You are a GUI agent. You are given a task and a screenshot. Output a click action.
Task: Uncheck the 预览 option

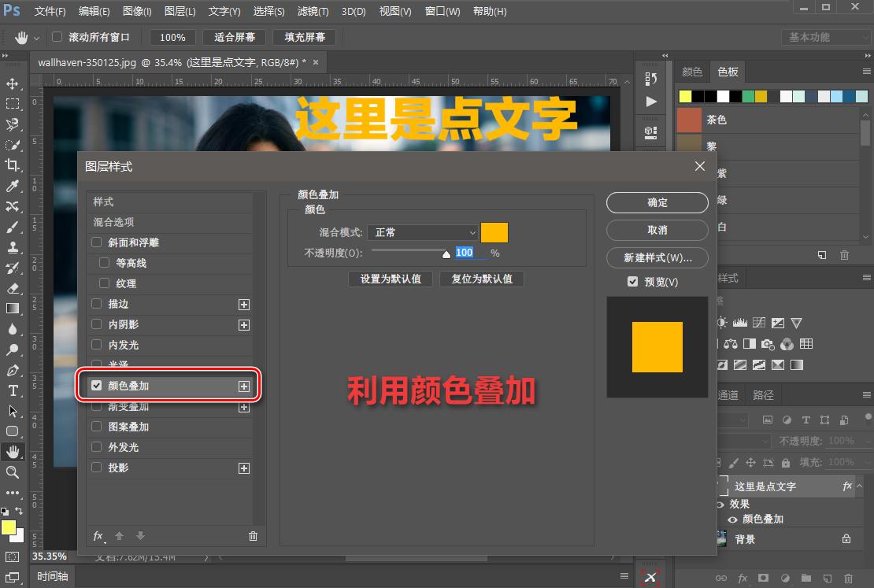(x=632, y=281)
